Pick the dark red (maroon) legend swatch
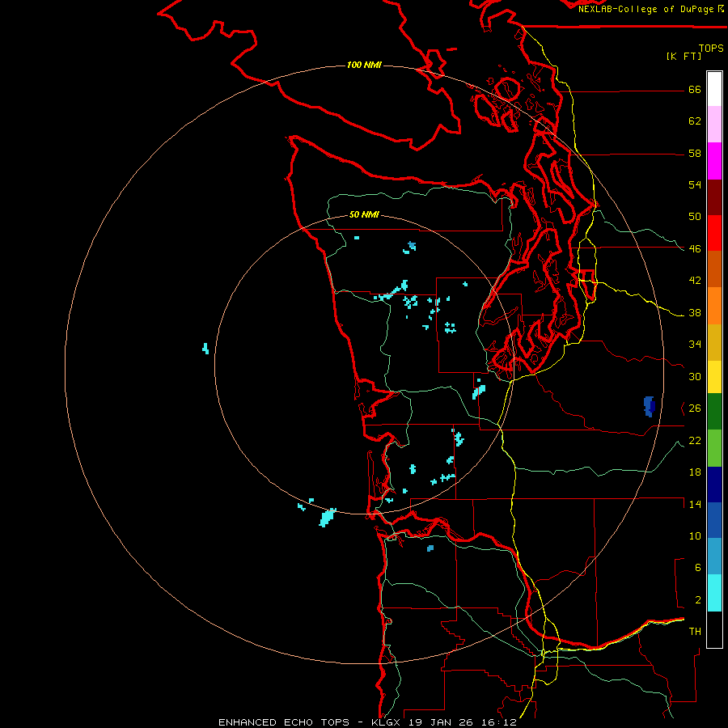 point(714,197)
